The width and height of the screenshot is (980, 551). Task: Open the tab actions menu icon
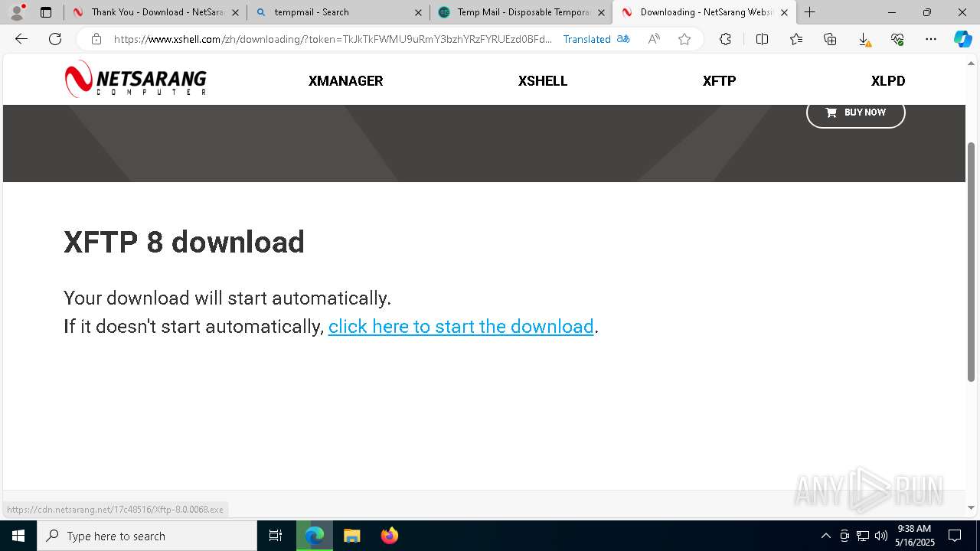[46, 12]
